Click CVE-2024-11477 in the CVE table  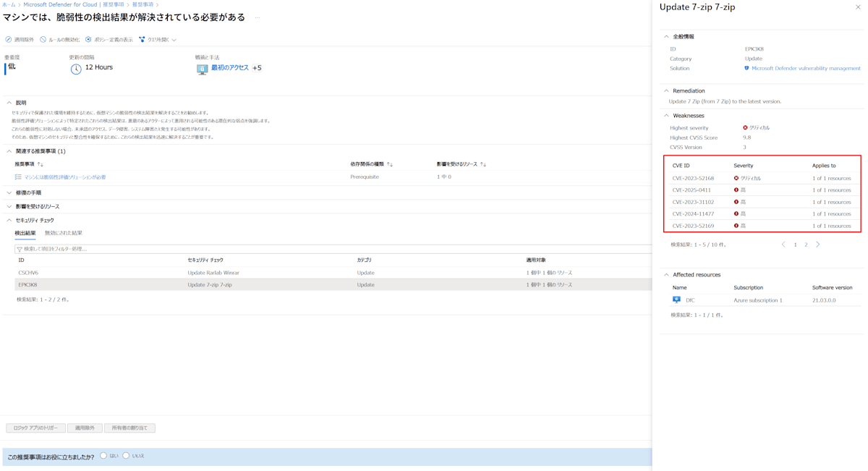(693, 214)
